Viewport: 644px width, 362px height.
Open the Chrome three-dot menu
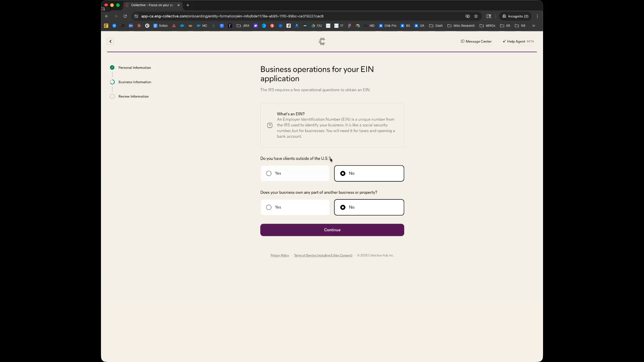[x=537, y=16]
